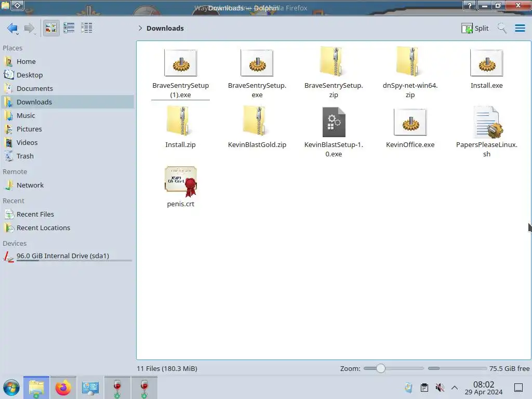Open 96.0 GiB Internal Drive (sda1)
Image resolution: width=532 pixels, height=399 pixels.
pos(68,257)
